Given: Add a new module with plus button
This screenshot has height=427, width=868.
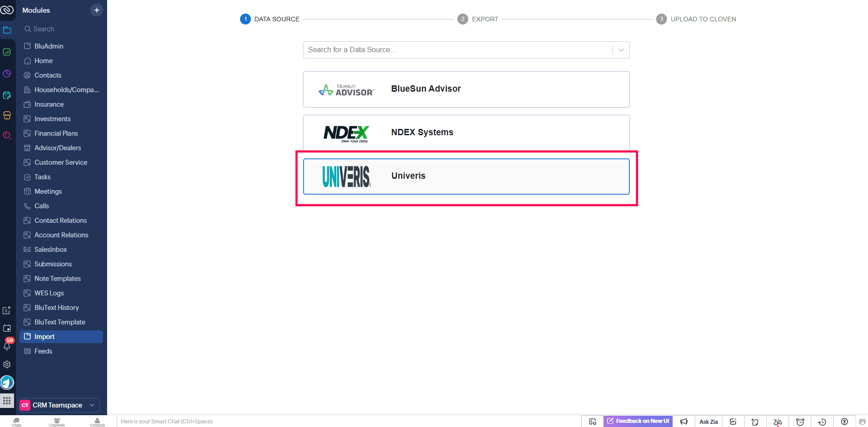Looking at the screenshot, I should tap(97, 10).
